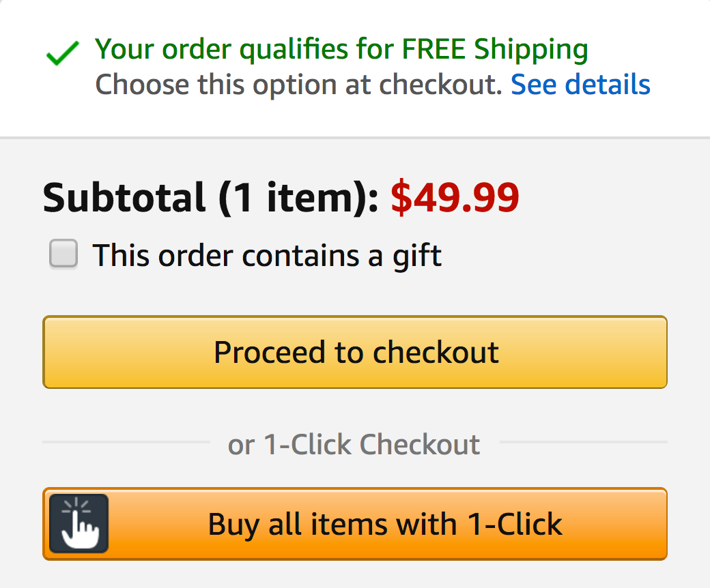Click the 'or 1-Click Checkout' divider label
This screenshot has width=710, height=588.
[354, 444]
